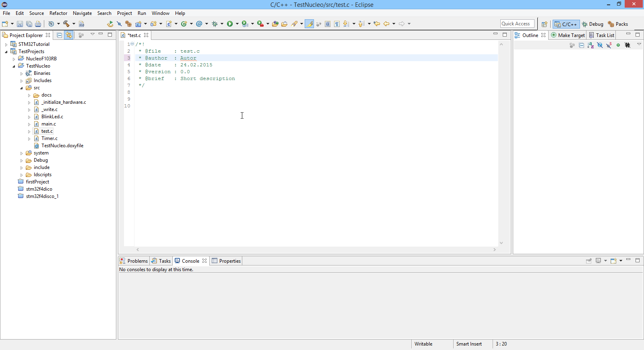Image resolution: width=644 pixels, height=350 pixels.
Task: Click the New C/C++ Project icon
Action: [138, 24]
